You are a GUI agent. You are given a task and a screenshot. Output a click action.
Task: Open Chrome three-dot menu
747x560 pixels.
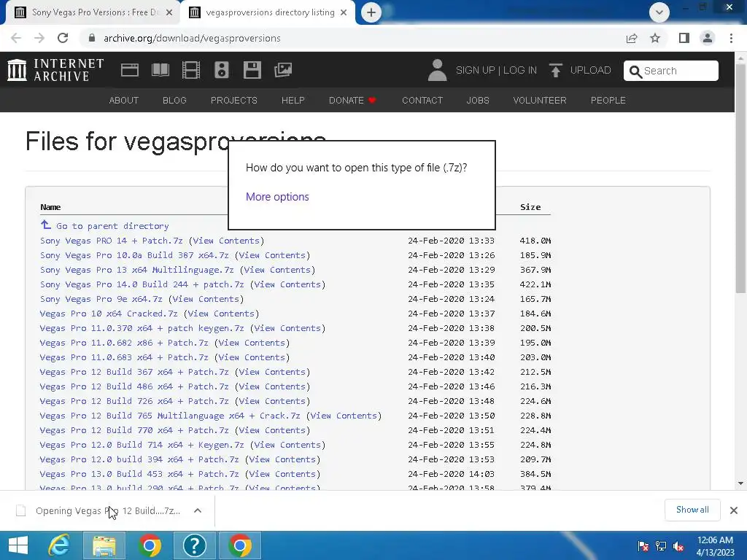tap(731, 38)
